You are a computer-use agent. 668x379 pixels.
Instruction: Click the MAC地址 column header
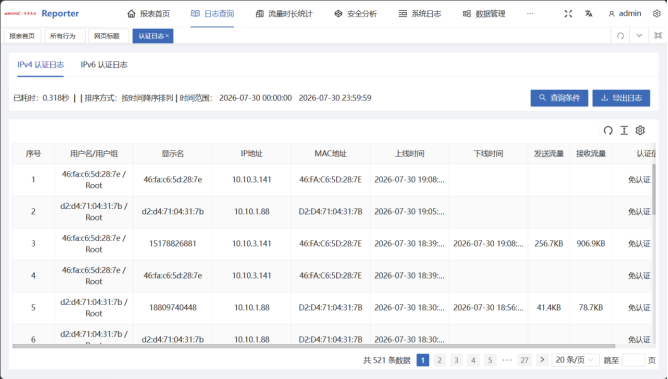[331, 154]
